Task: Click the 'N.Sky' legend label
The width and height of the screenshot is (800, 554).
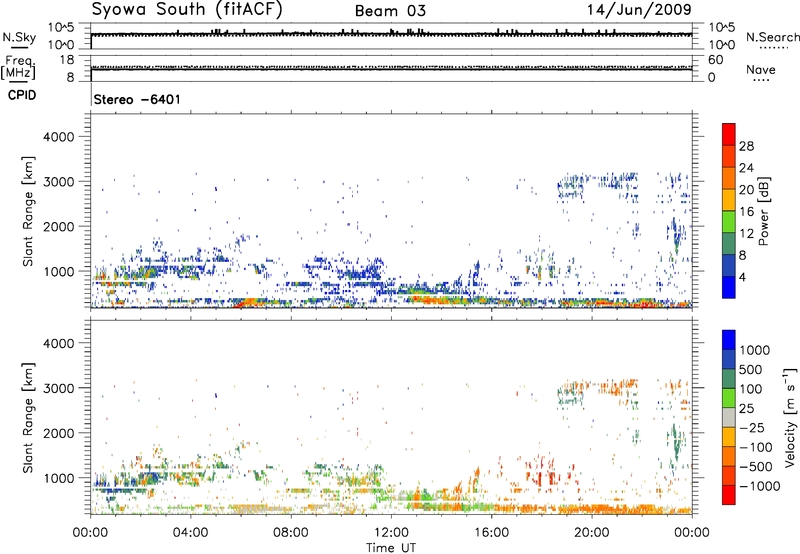Action: [19, 37]
